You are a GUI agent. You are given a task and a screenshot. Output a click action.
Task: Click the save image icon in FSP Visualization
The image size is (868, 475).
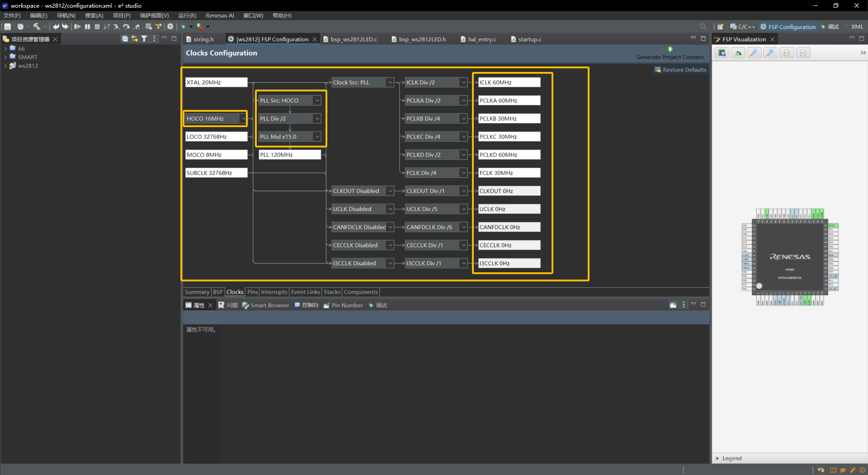722,53
